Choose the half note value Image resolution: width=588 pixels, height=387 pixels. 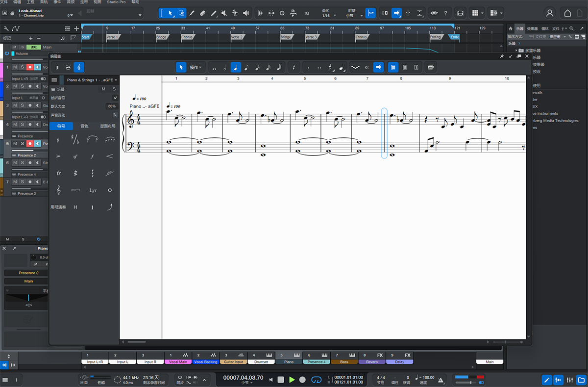pos(225,67)
